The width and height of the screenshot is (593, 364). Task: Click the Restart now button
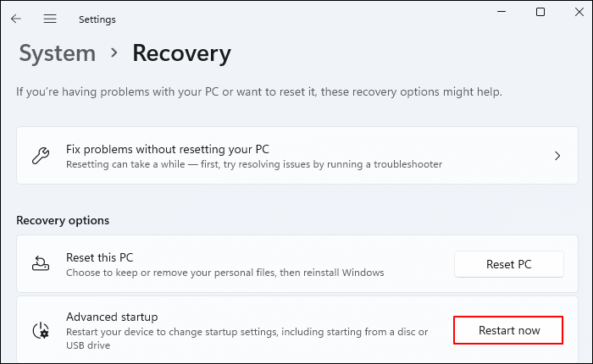508,330
